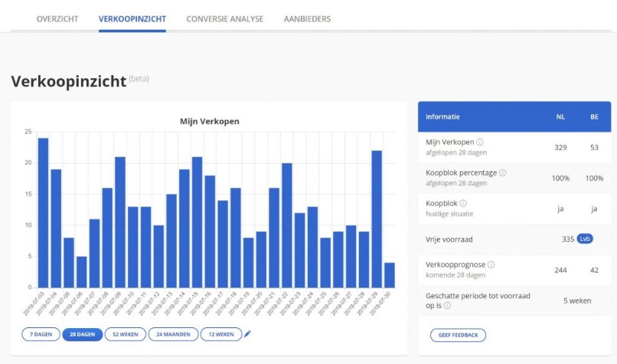The image size is (617, 364).
Task: Switch chart to 24 MAANDEN view
Action: coord(173,334)
